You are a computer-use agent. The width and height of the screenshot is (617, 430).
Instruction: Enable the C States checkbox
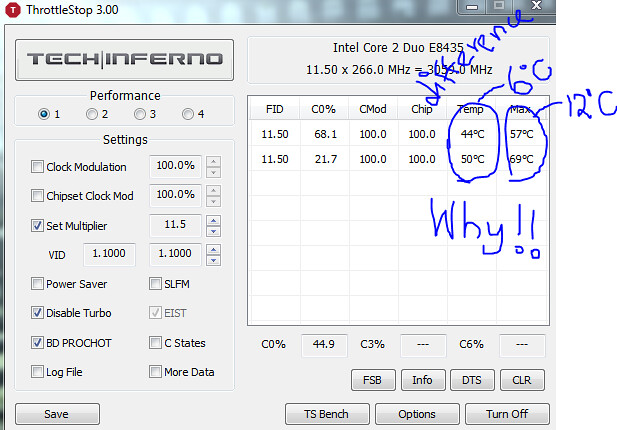(x=155, y=343)
